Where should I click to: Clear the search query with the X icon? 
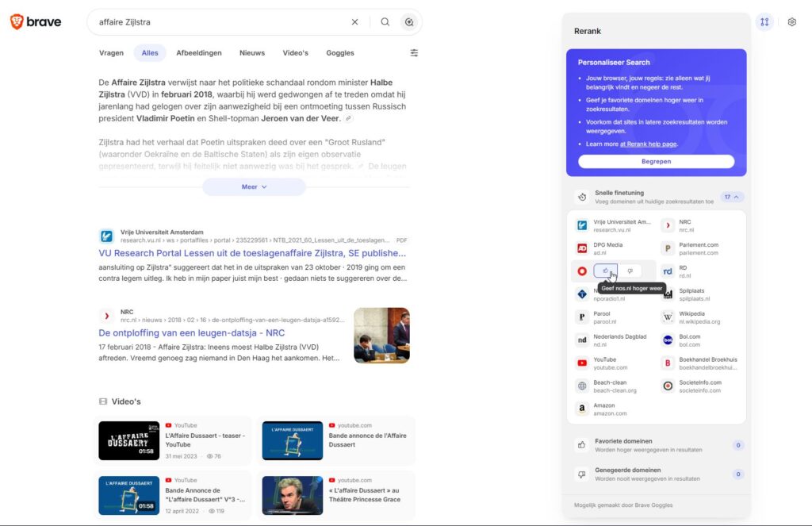tap(354, 21)
